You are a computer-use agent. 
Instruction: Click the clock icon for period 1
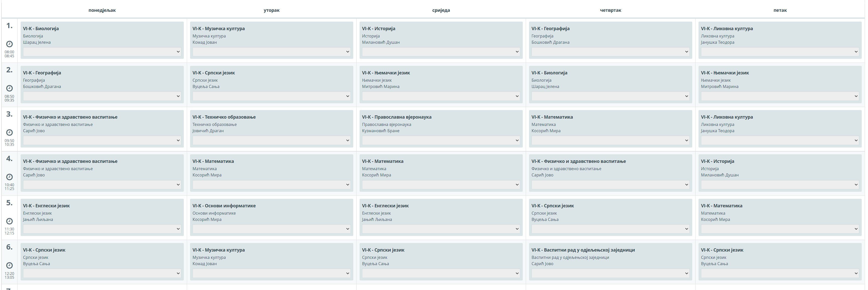pos(10,44)
